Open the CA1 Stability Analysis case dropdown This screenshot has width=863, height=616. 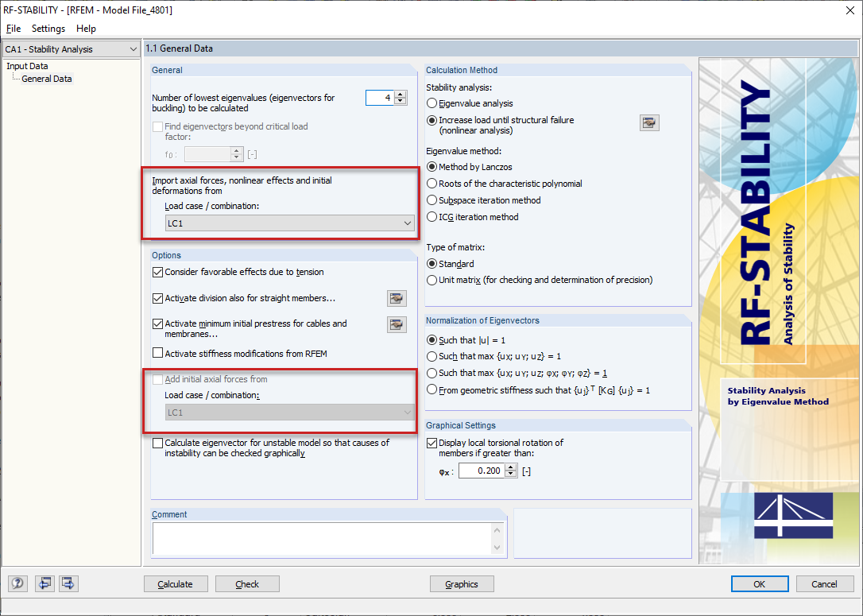(x=135, y=48)
